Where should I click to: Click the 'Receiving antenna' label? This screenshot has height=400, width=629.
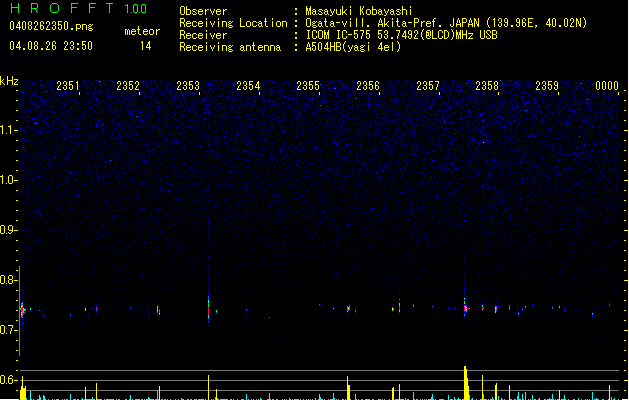(230, 47)
